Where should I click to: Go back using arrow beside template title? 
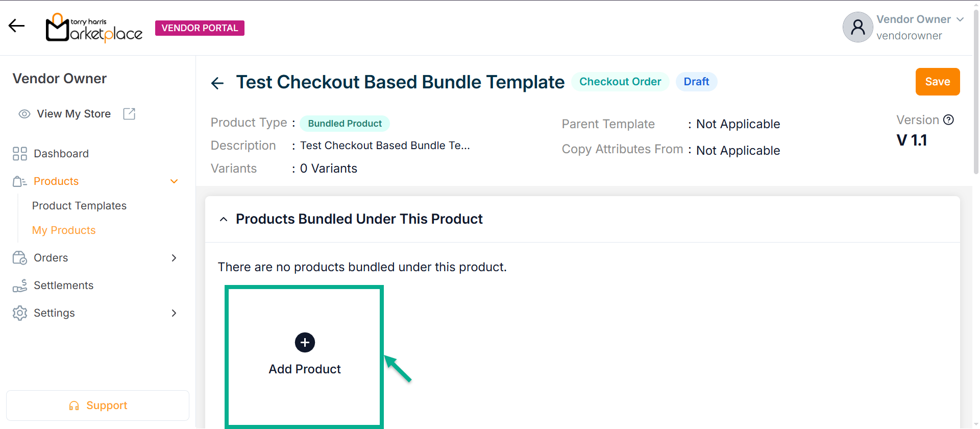pos(217,83)
